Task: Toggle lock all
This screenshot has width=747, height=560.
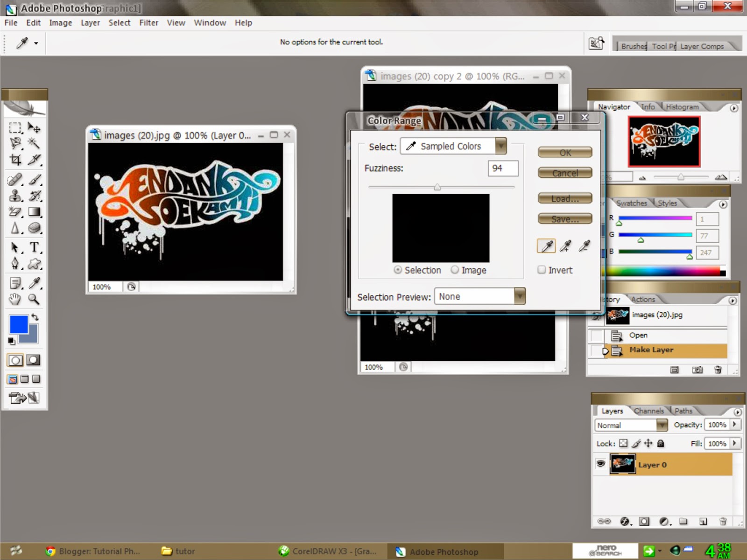Action: (x=661, y=443)
